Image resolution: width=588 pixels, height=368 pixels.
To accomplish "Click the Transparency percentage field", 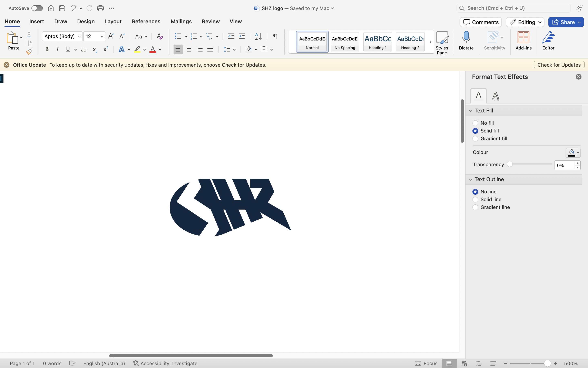I will click(565, 165).
